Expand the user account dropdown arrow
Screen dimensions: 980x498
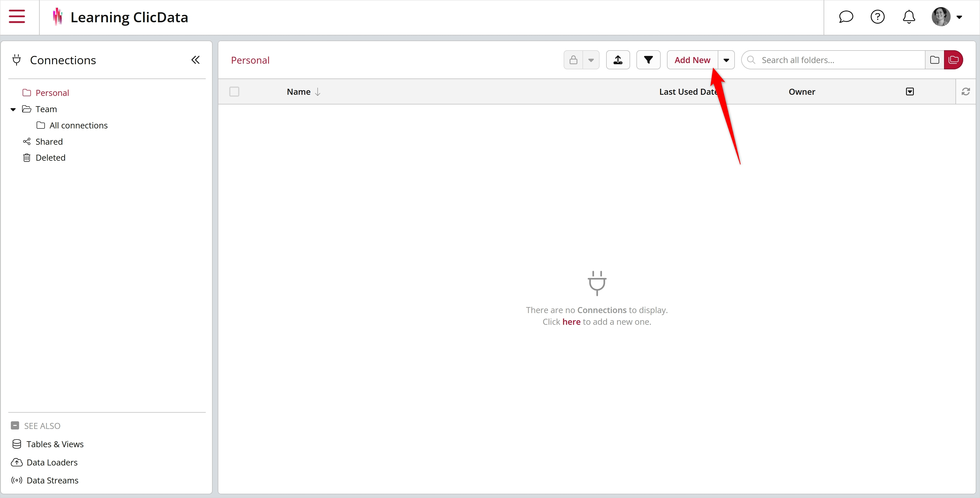[959, 17]
